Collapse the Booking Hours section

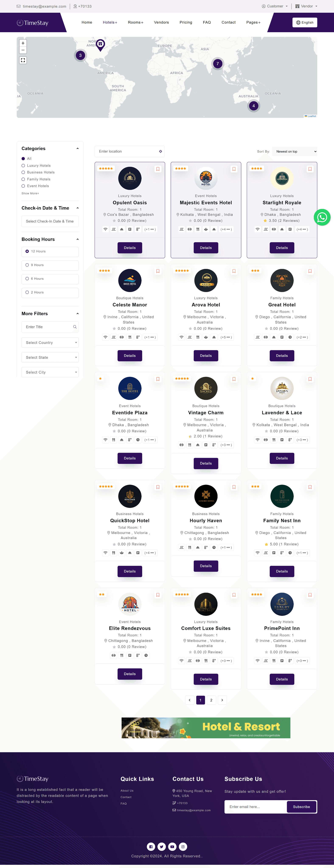click(x=78, y=239)
